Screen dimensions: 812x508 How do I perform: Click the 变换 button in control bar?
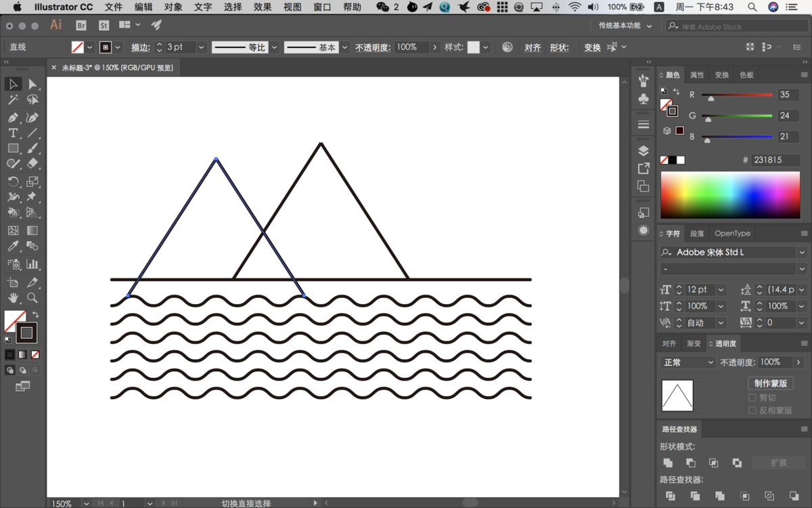[592, 47]
